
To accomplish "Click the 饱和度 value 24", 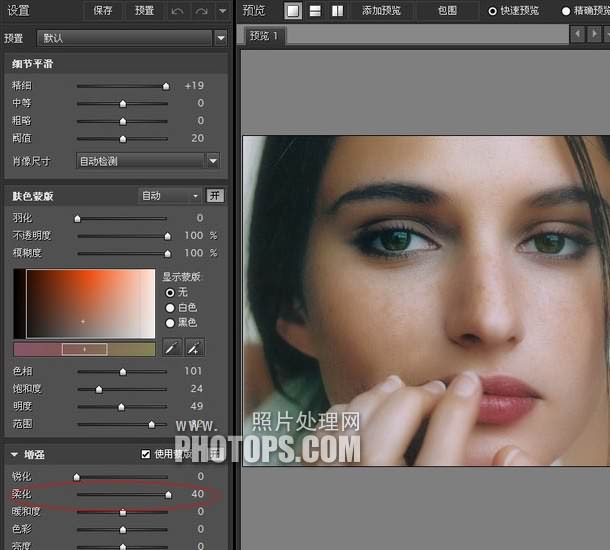I will coord(197,389).
